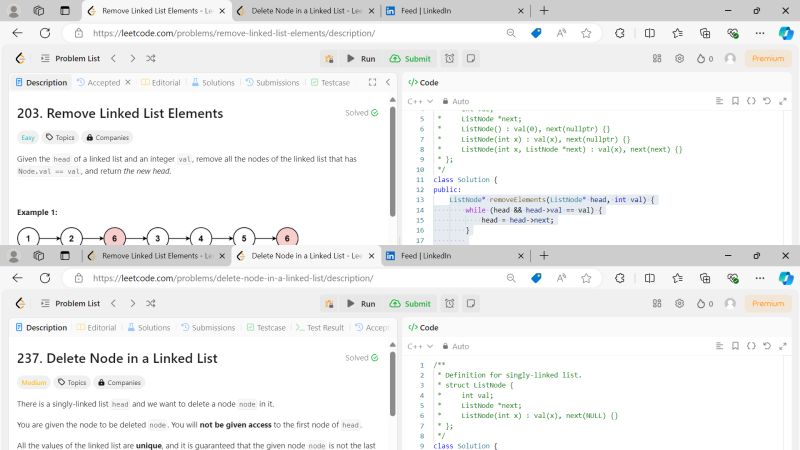Click description scrollbar in top window
Screen dimensions: 800x450
click(x=392, y=162)
